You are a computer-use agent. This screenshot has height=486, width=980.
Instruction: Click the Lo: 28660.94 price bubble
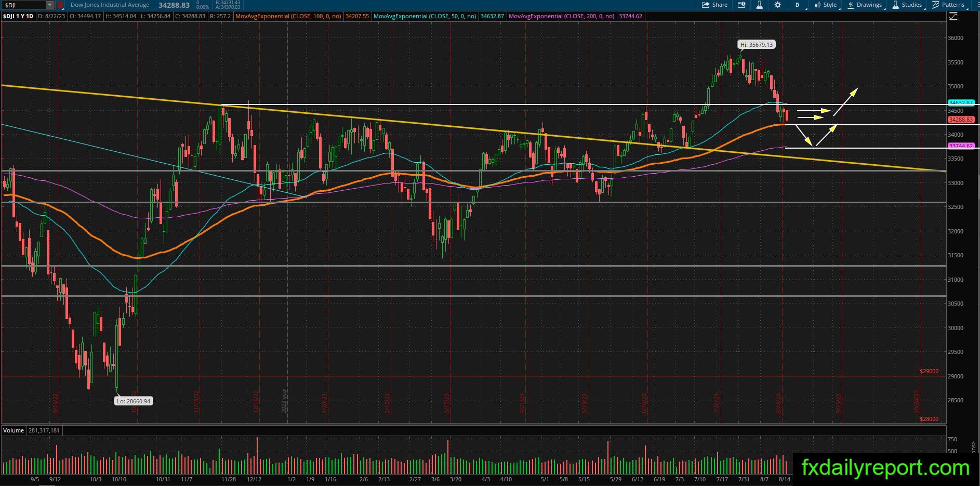[x=134, y=401]
